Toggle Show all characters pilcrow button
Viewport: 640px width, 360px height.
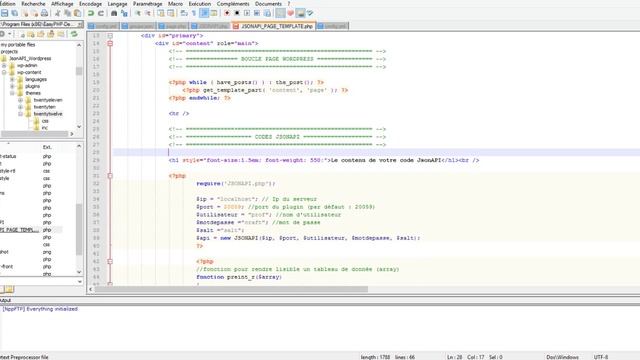pos(194,13)
